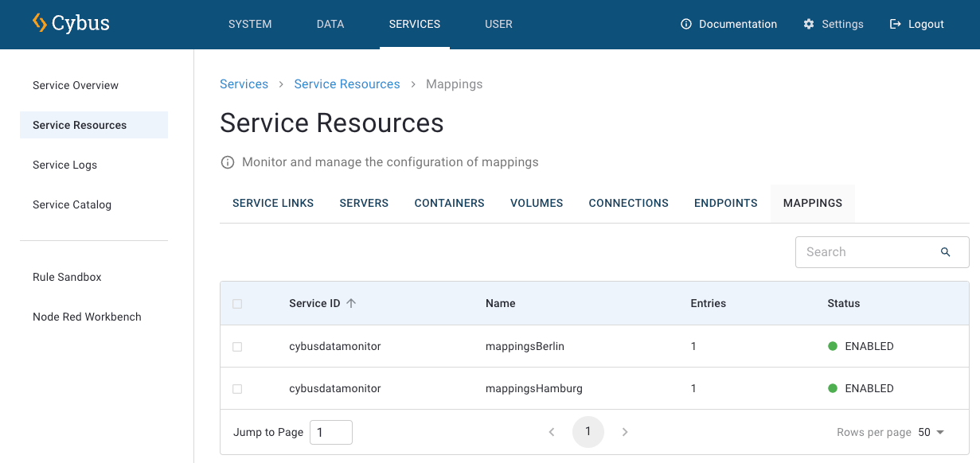Viewport: 980px width, 463px height.
Task: Switch to the CONNECTIONS tab
Action: coord(628,203)
